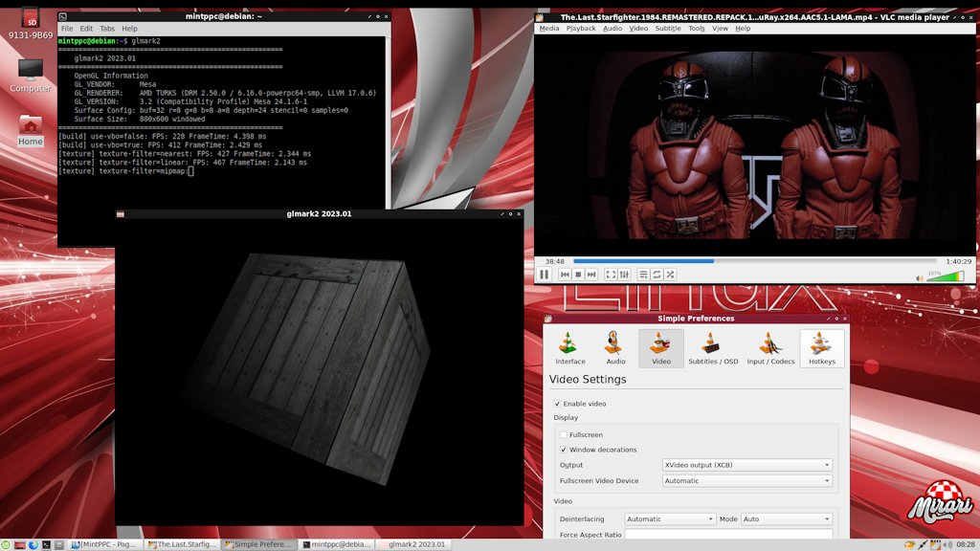Open VLC Subtitle menu
The image size is (980, 551).
pyautogui.click(x=667, y=28)
